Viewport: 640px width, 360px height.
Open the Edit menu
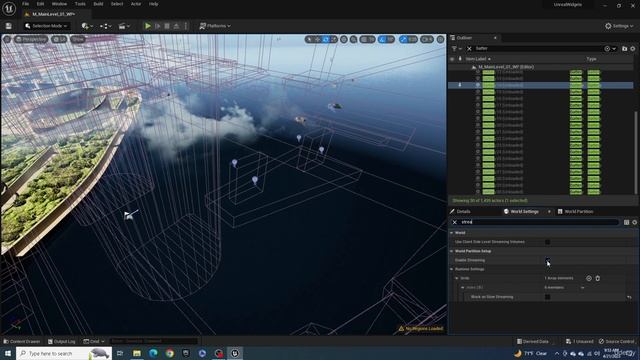40,4
